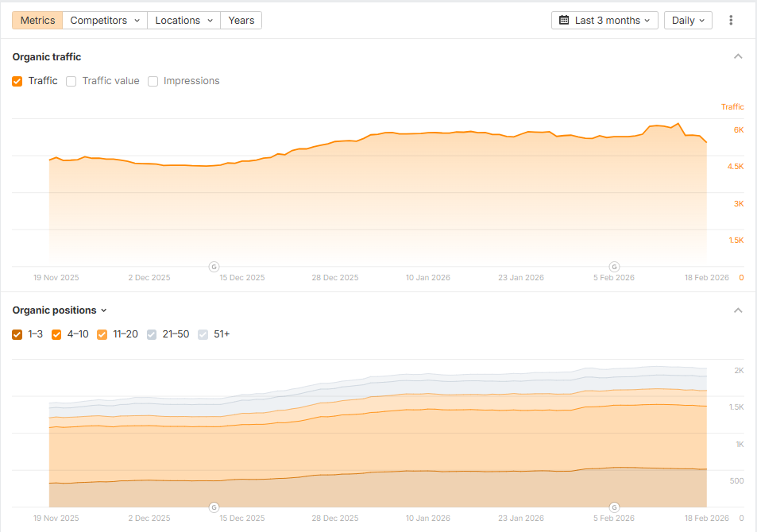Click the three-dot more options icon
The image size is (757, 532).
tap(731, 21)
